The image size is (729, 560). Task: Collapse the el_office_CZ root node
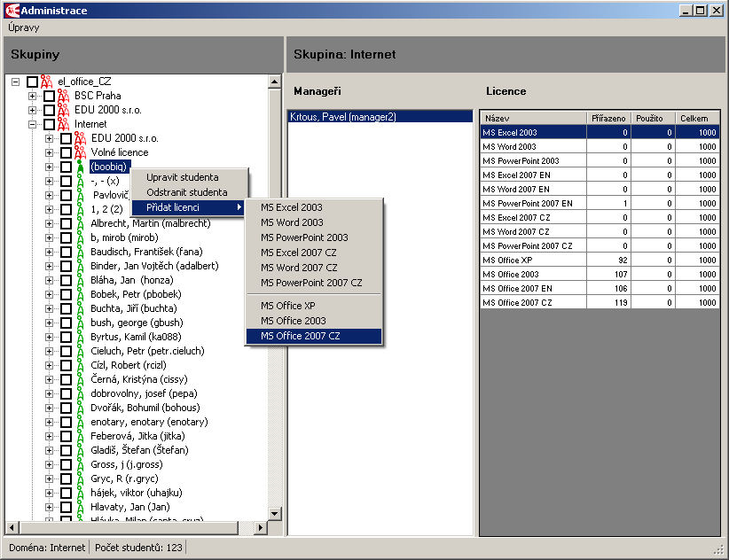[15, 82]
